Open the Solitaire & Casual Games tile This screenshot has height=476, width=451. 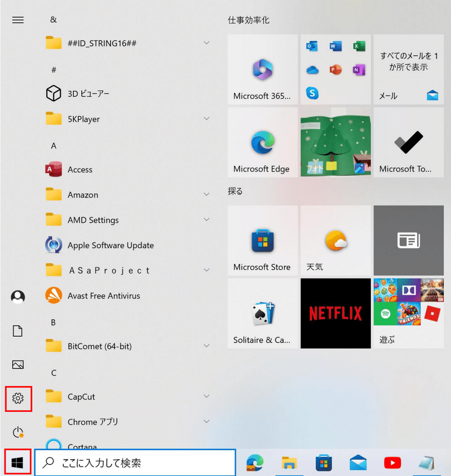263,313
